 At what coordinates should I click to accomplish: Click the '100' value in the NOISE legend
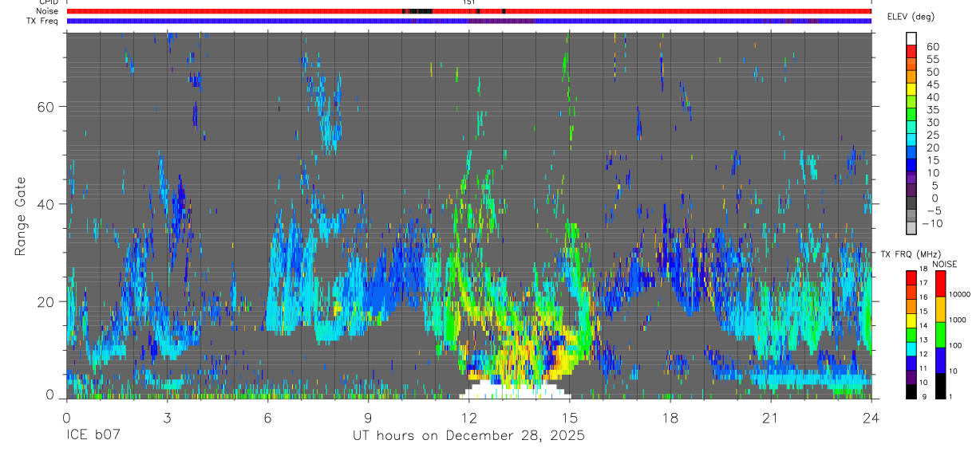[957, 345]
